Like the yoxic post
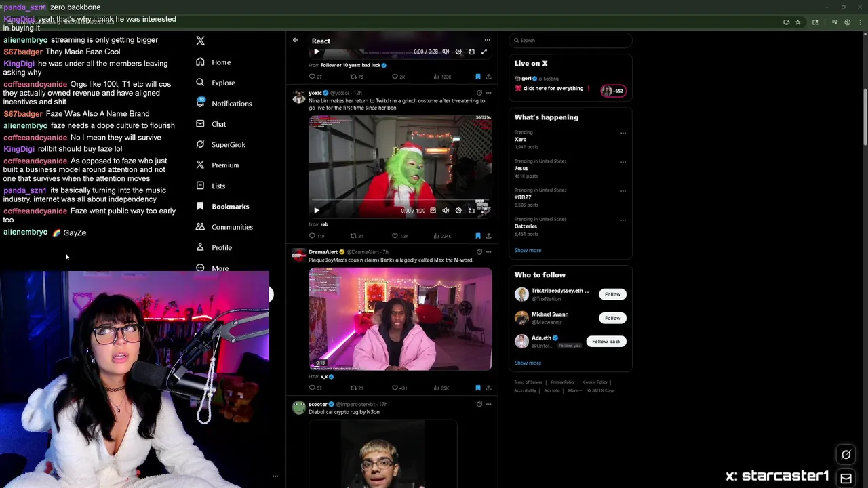Viewport: 868px width, 488px height. [399, 236]
